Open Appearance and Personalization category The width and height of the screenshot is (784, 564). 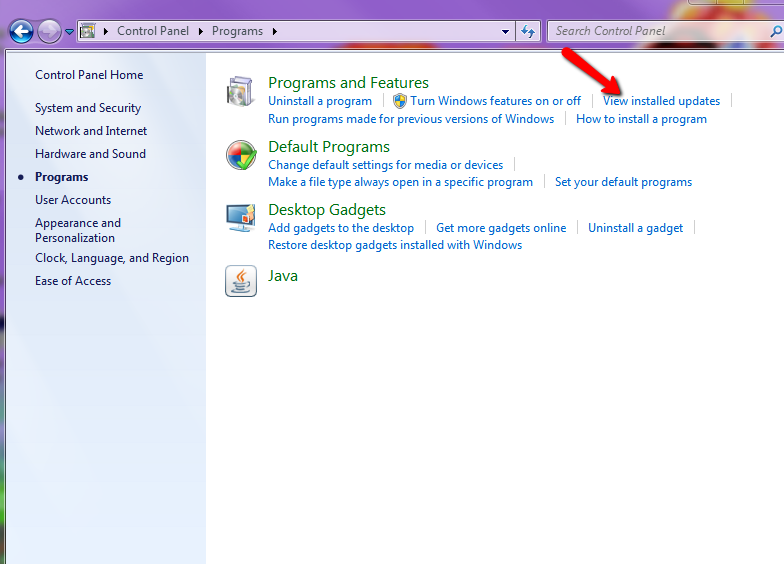tap(78, 230)
